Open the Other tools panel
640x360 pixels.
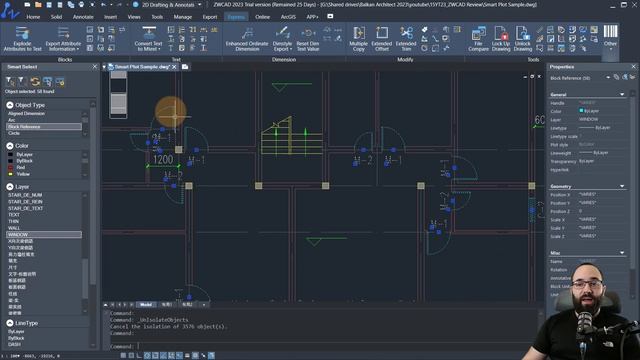[610, 37]
